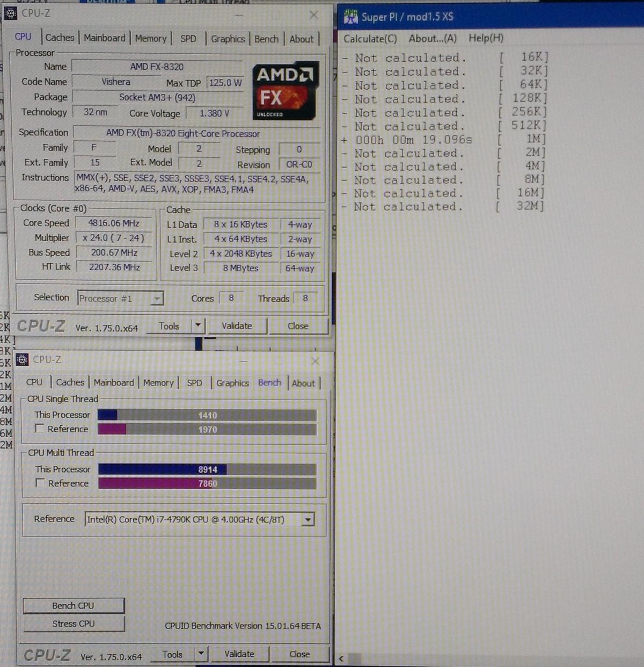The height and width of the screenshot is (667, 644).
Task: Click This Processor single thread bar 1410
Action: click(207, 415)
